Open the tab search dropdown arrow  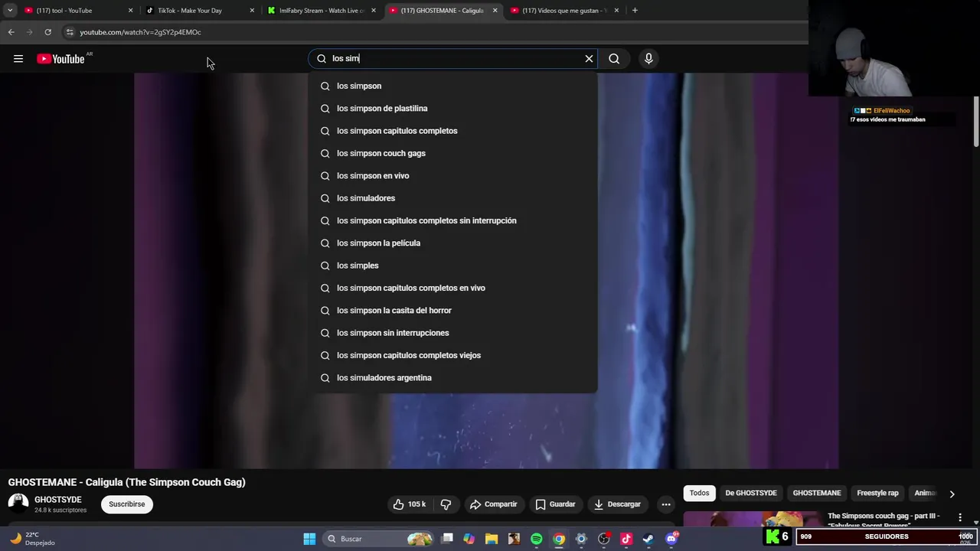[10, 11]
